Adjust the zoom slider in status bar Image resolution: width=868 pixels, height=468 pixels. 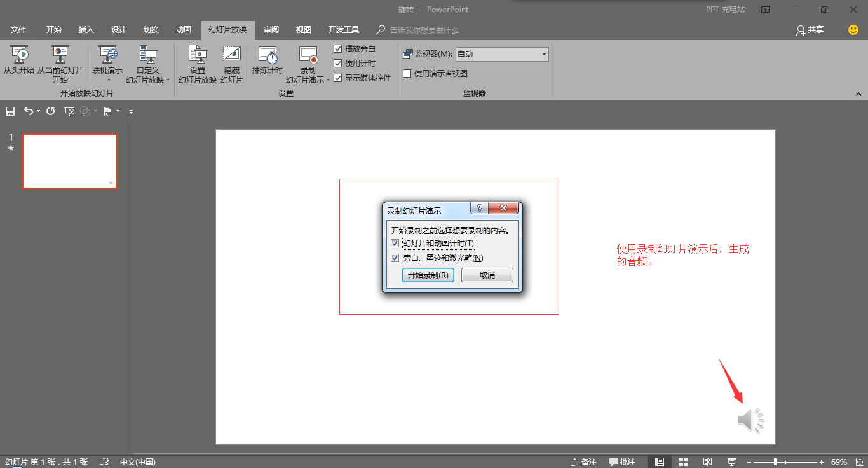[775, 462]
